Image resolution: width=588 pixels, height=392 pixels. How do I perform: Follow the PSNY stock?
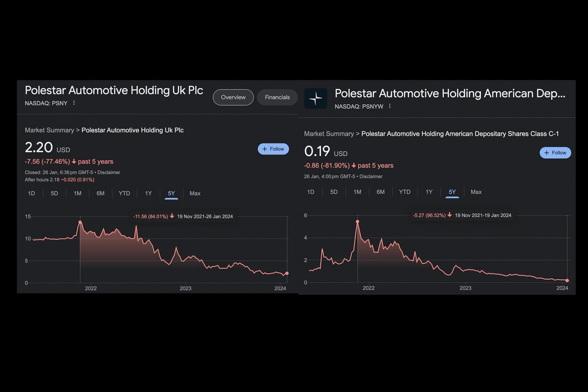273,149
